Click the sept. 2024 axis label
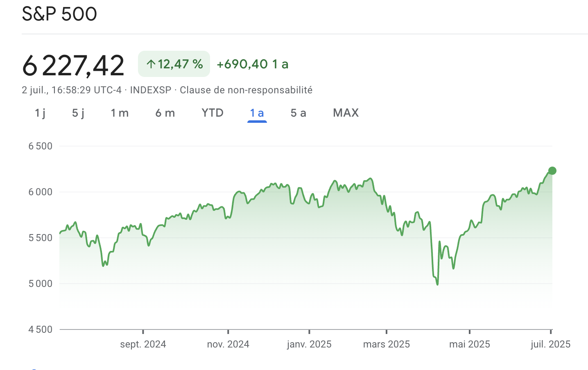This screenshot has height=370, width=588. (x=143, y=344)
